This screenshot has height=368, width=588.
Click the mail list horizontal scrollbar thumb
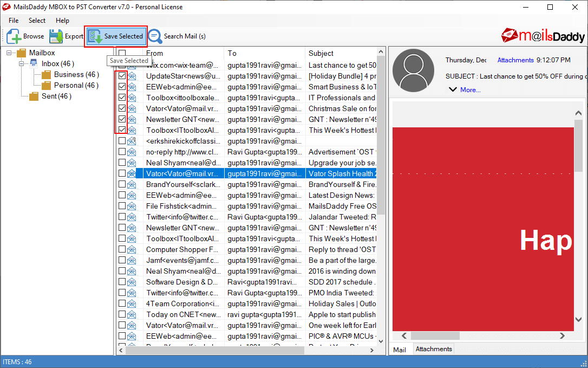point(214,350)
